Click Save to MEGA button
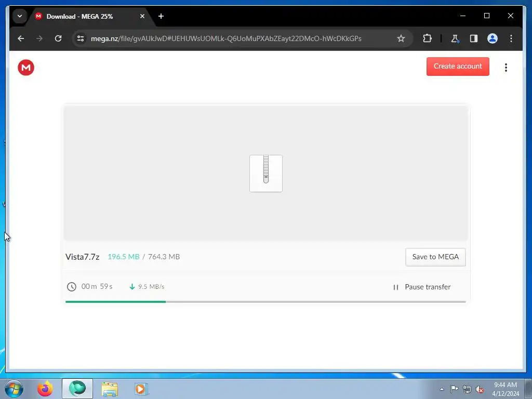Screen dimensions: 532x399 [x=435, y=257]
